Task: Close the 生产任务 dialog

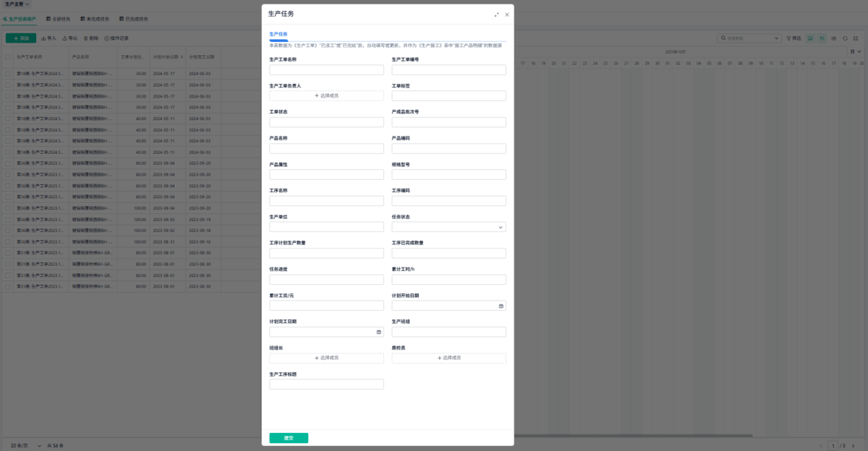Action: click(x=507, y=14)
